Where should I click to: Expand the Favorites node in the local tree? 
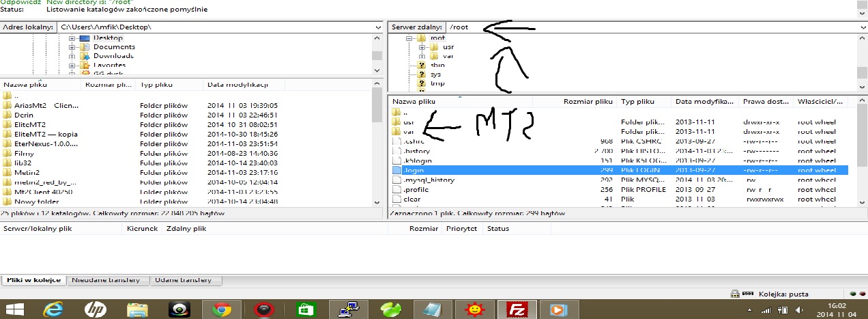click(x=72, y=65)
